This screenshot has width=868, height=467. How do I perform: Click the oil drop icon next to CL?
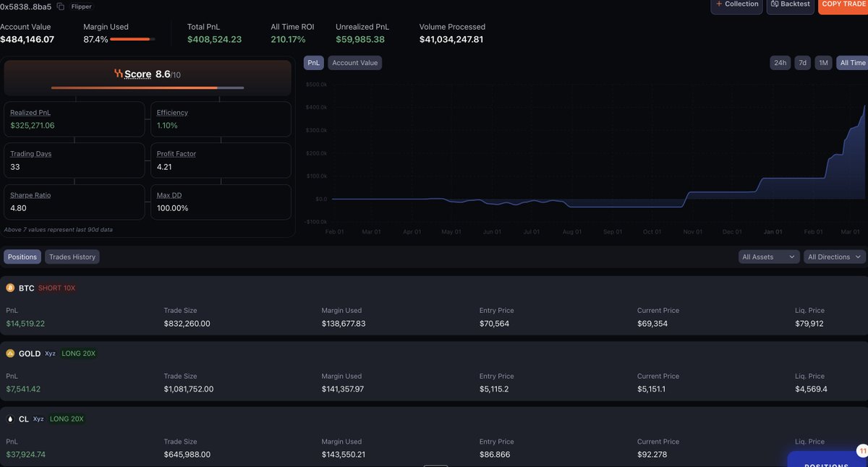[9, 418]
